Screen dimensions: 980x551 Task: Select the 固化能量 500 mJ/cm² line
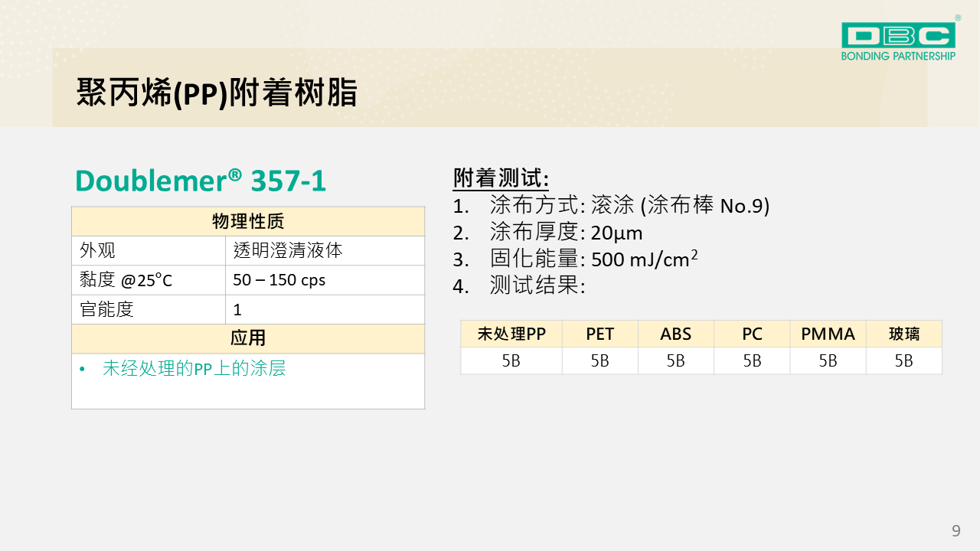tap(593, 259)
